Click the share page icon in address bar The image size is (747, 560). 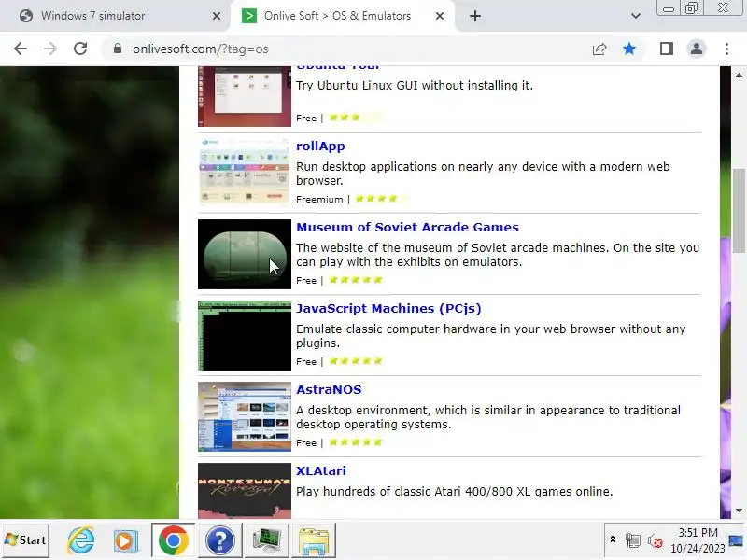(599, 49)
